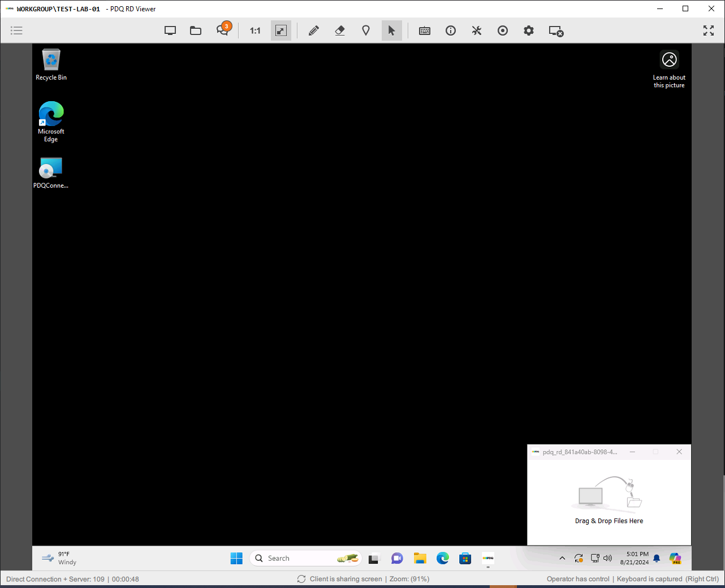Click the Zoom 91% status control
725x588 pixels.
pyautogui.click(x=409, y=579)
